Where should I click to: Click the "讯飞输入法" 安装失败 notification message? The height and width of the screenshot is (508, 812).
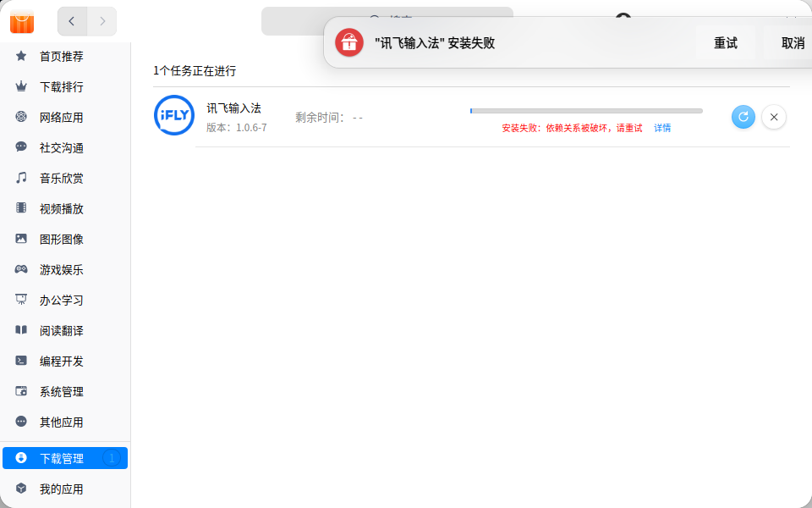(x=435, y=43)
